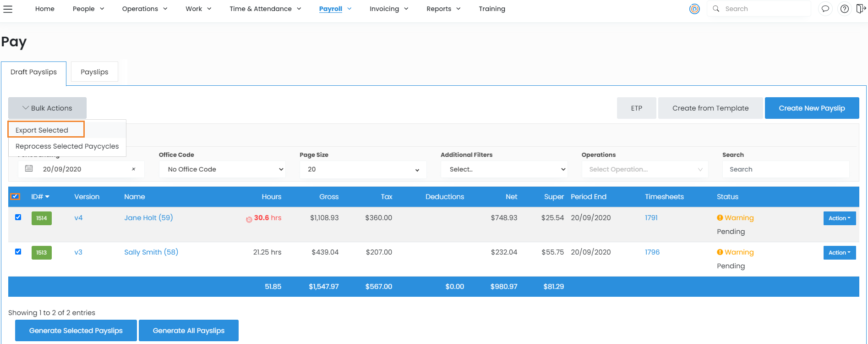Click the logout door icon
Image resolution: width=868 pixels, height=344 pixels.
(x=861, y=9)
